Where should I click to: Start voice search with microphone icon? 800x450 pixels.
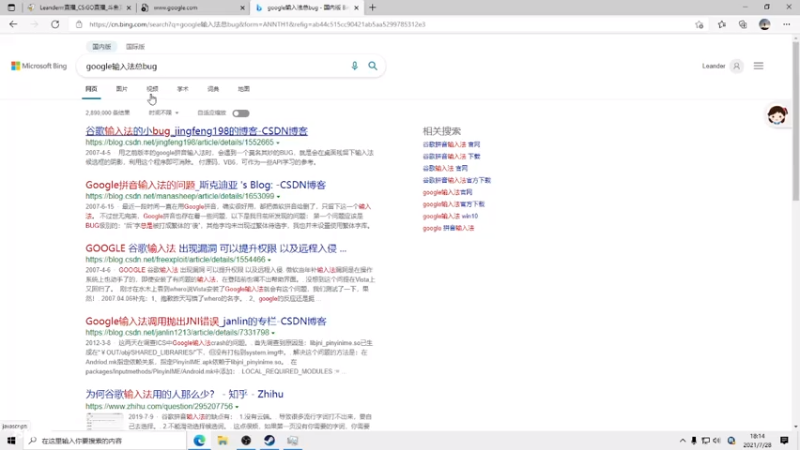click(x=355, y=66)
